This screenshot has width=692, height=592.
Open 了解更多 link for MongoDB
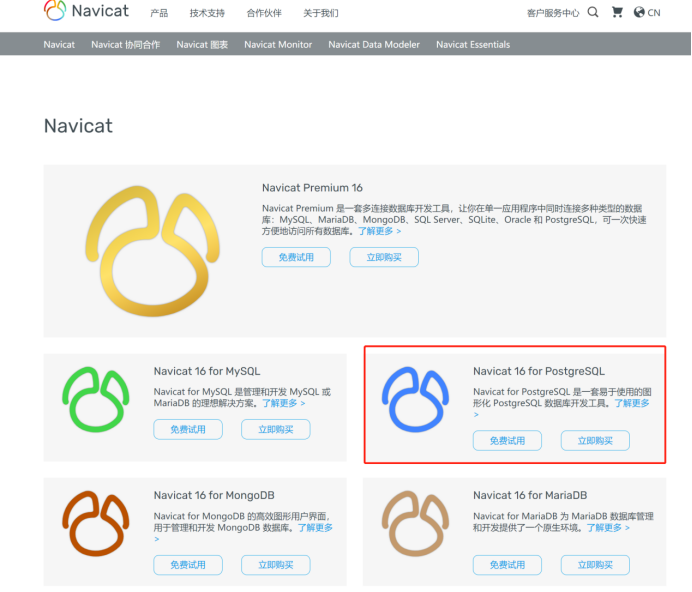tap(315, 528)
